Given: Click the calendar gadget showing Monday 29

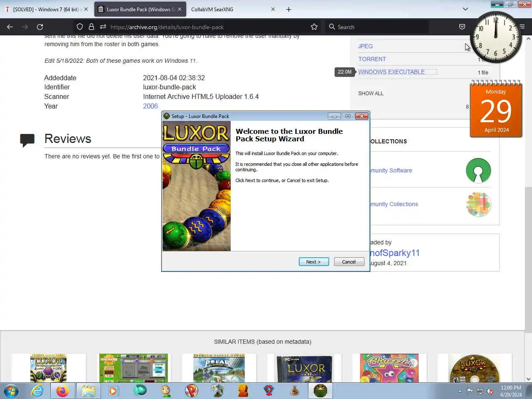Looking at the screenshot, I should coord(496,109).
